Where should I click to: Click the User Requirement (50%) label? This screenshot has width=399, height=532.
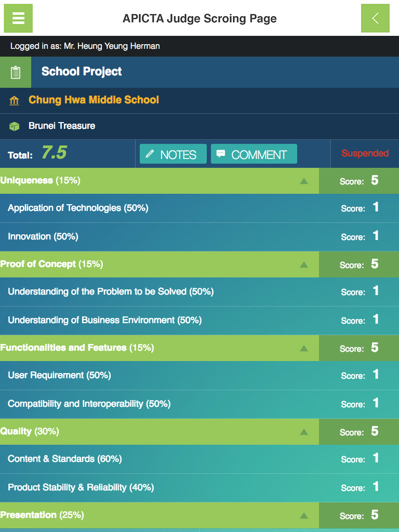[x=59, y=375]
